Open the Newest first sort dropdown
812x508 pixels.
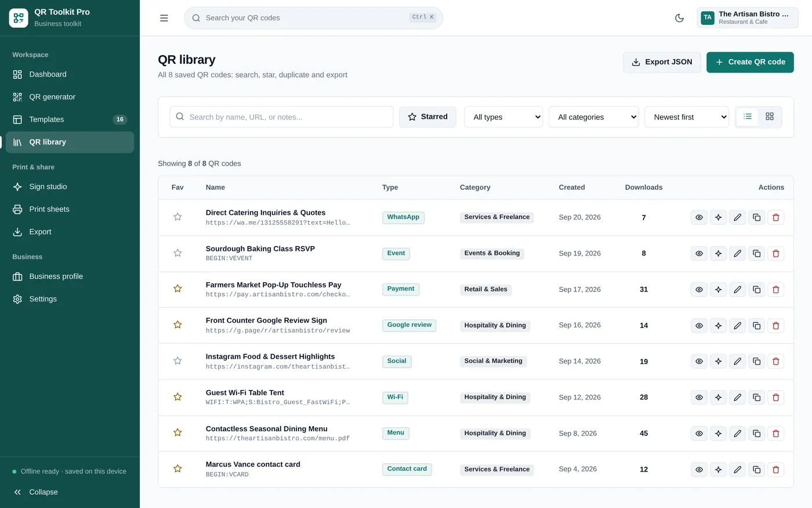click(687, 117)
